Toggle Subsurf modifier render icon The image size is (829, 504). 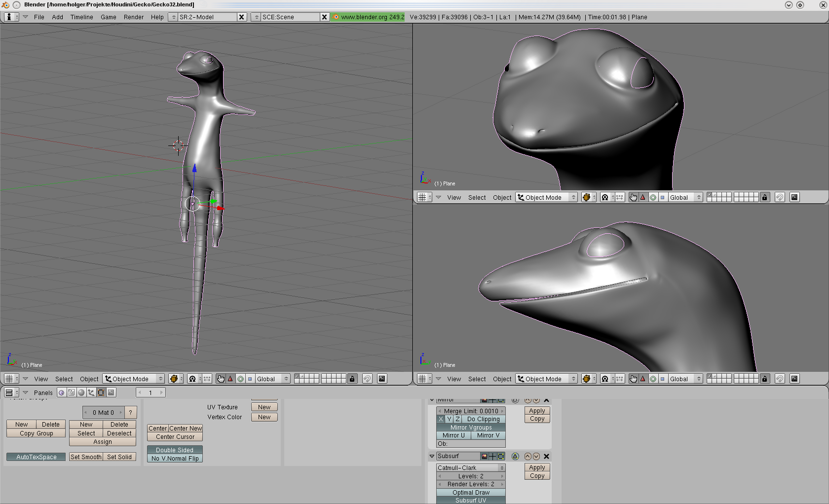click(x=484, y=456)
